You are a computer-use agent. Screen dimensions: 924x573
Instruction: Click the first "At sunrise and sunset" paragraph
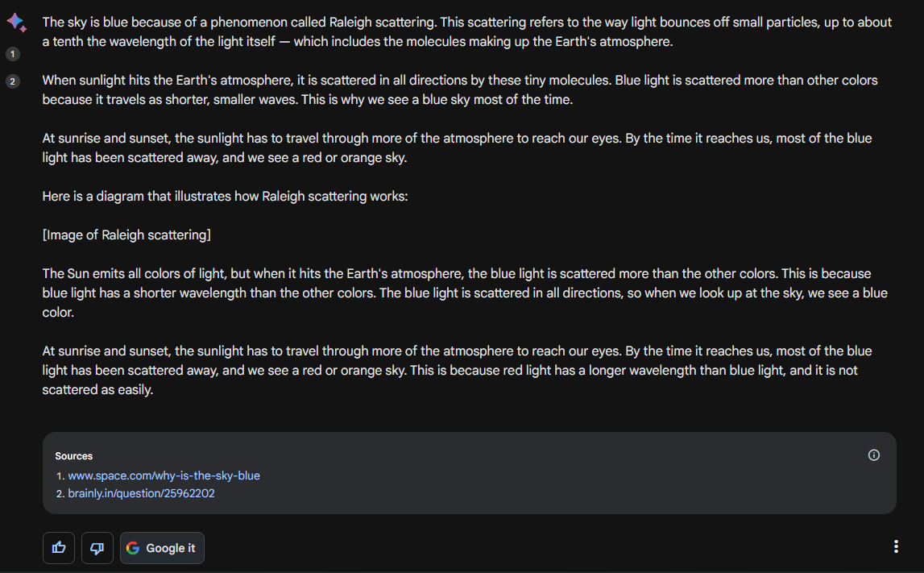pyautogui.click(x=457, y=148)
